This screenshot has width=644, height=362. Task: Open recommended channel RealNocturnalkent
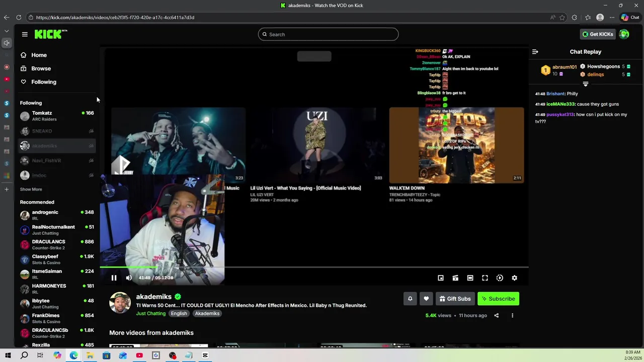[57, 230]
